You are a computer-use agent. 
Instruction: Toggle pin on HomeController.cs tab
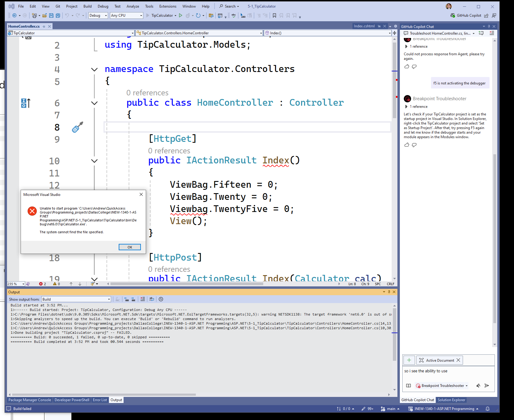pos(44,26)
